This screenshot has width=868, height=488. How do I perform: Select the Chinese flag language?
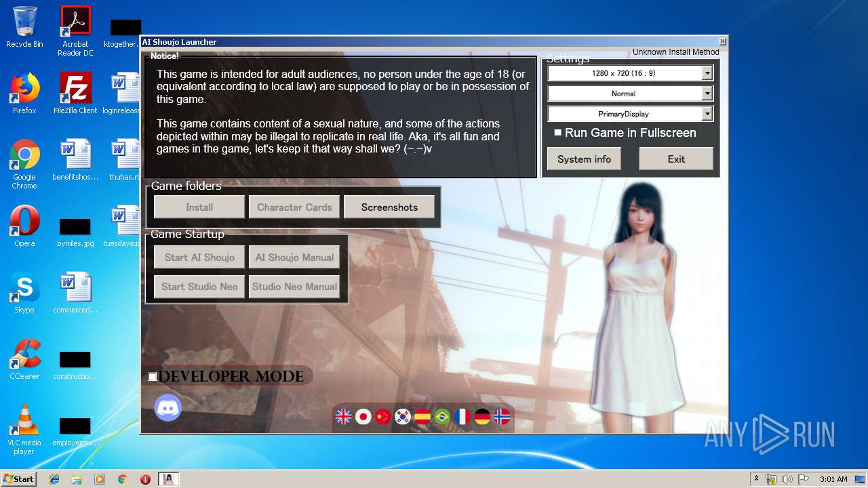[x=383, y=417]
